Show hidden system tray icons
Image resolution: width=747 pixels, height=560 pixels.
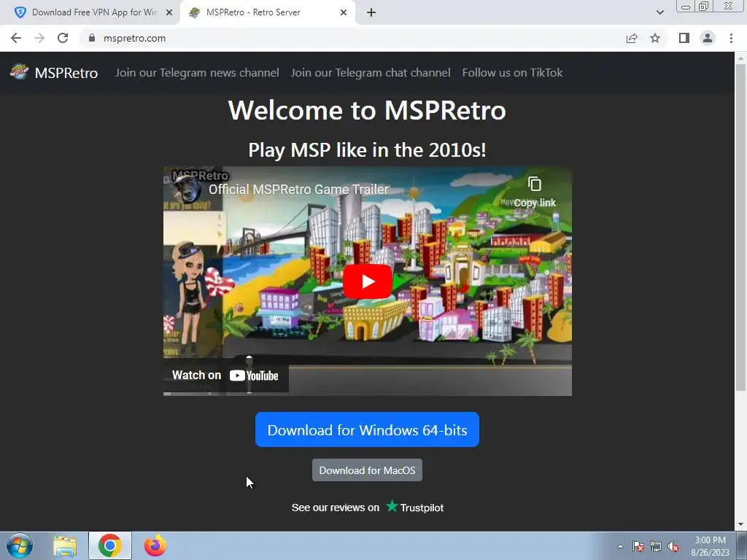(x=620, y=546)
